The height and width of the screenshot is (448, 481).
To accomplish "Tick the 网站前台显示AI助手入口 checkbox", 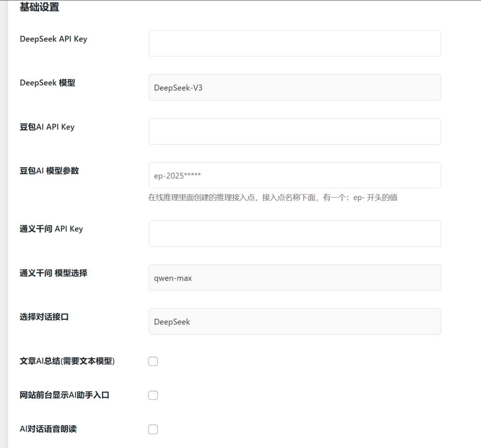I will click(153, 395).
